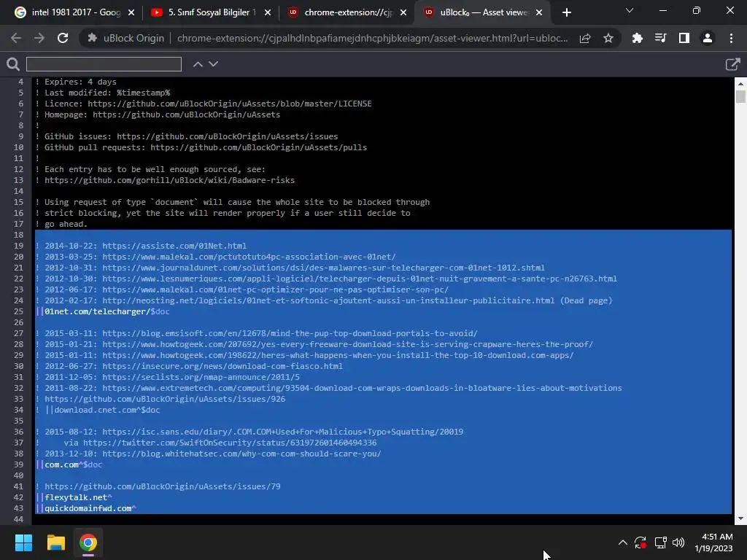747x560 pixels.
Task: Click the browser forward arrow
Action: click(x=39, y=38)
